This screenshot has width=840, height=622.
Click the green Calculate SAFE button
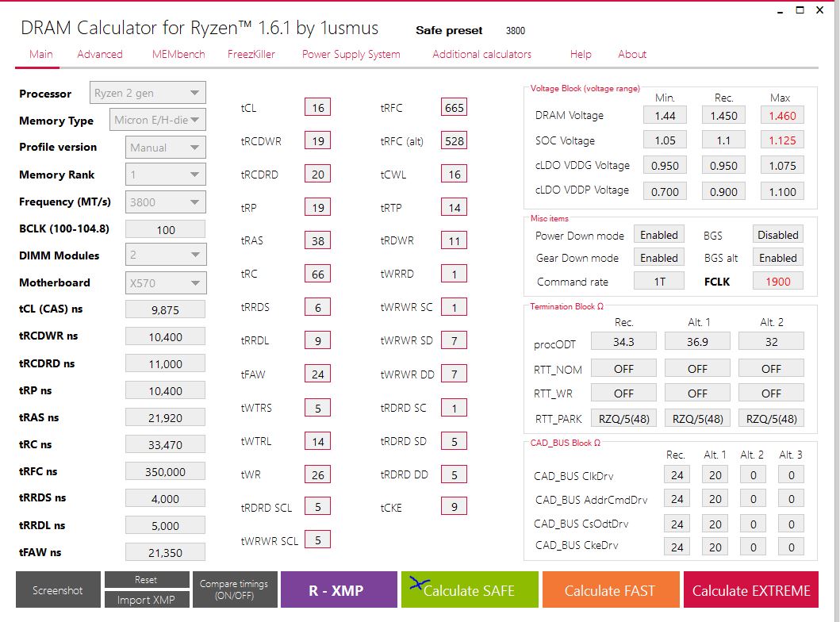tap(470, 589)
